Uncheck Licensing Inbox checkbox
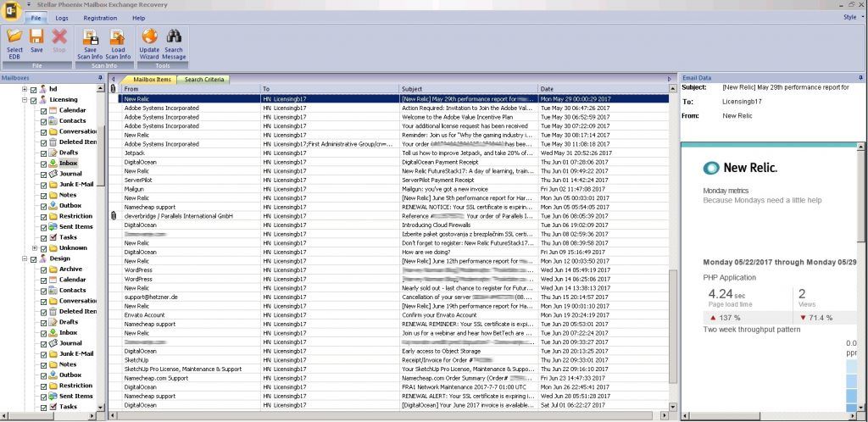 point(44,164)
